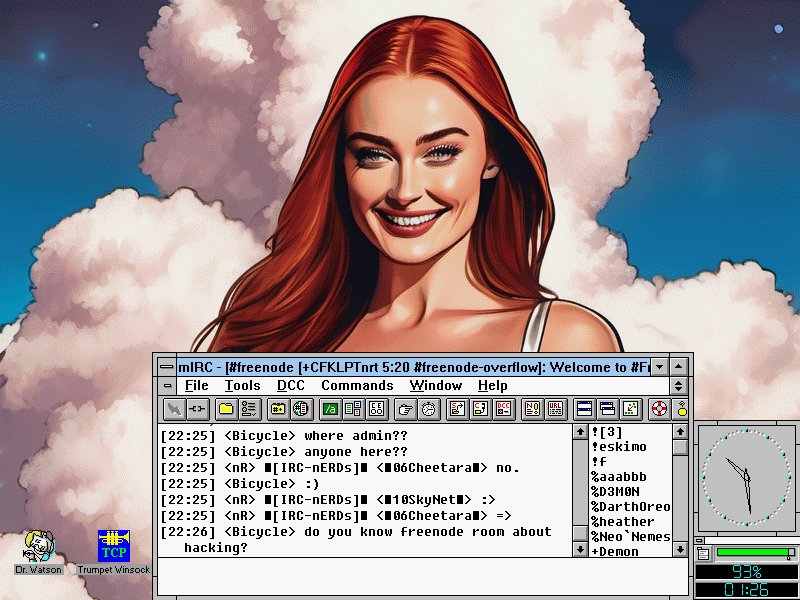The height and width of the screenshot is (600, 800).
Task: Open the DCC menu
Action: tap(291, 386)
